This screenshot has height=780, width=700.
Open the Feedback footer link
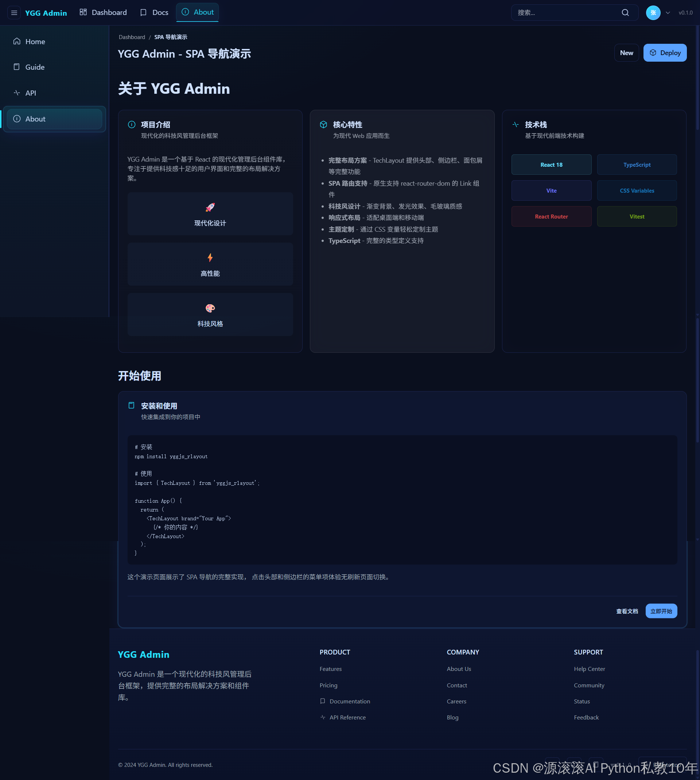pos(586,718)
